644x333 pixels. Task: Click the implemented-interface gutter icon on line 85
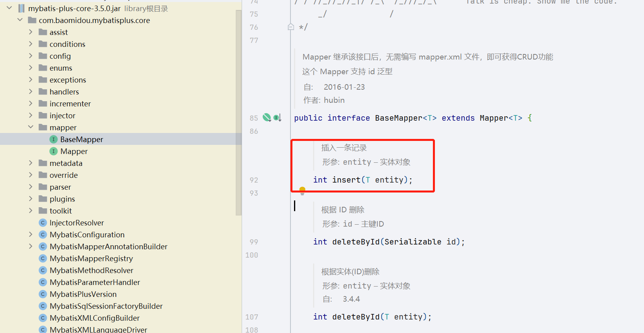(277, 117)
